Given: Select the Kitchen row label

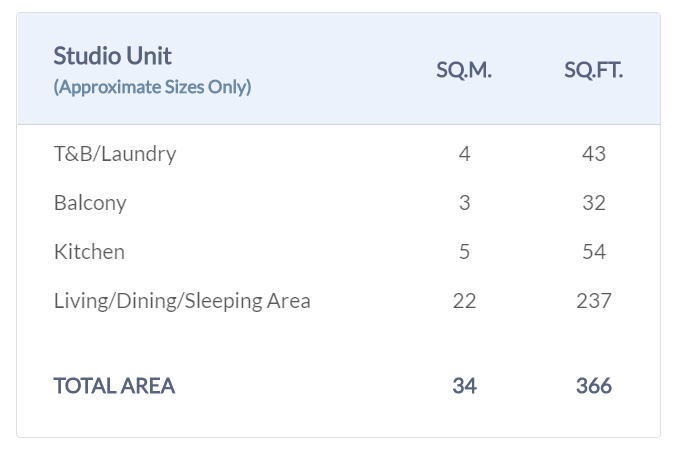Looking at the screenshot, I should (x=89, y=252).
